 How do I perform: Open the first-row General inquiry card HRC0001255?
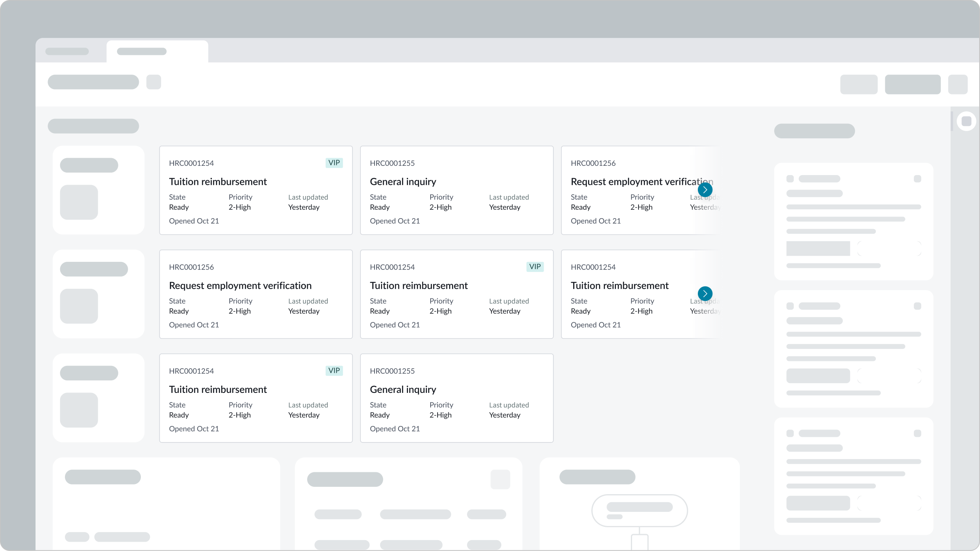(456, 190)
